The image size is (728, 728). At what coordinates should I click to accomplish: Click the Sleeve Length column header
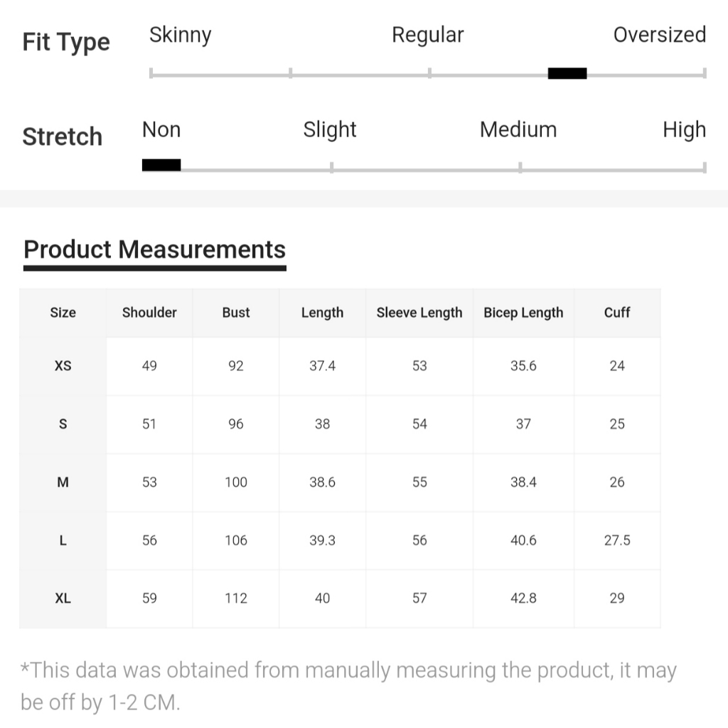pyautogui.click(x=419, y=312)
